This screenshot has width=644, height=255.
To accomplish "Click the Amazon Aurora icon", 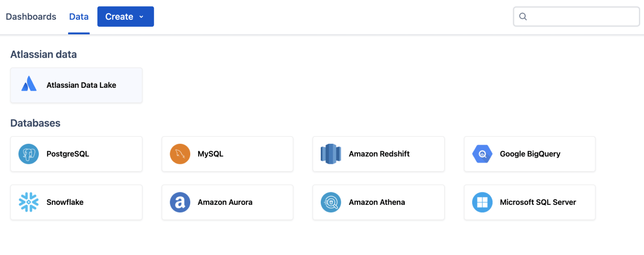I will (x=180, y=202).
